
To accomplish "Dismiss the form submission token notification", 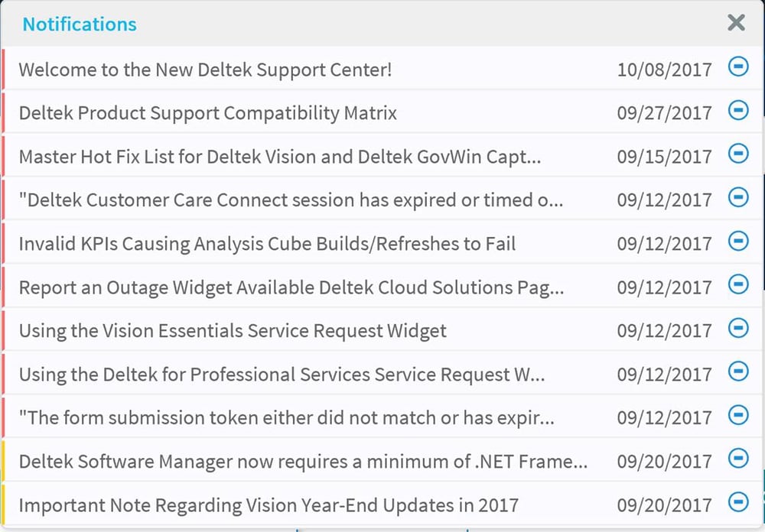I will click(738, 416).
